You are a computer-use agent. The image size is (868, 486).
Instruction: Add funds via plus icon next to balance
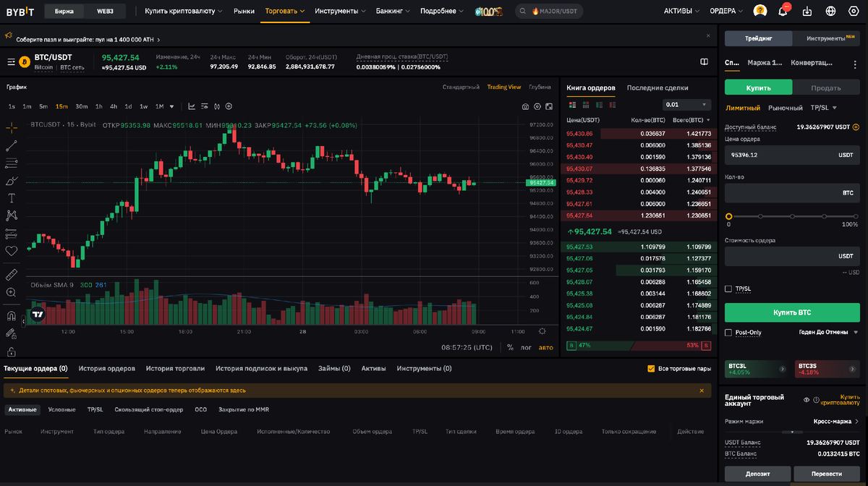(x=856, y=127)
